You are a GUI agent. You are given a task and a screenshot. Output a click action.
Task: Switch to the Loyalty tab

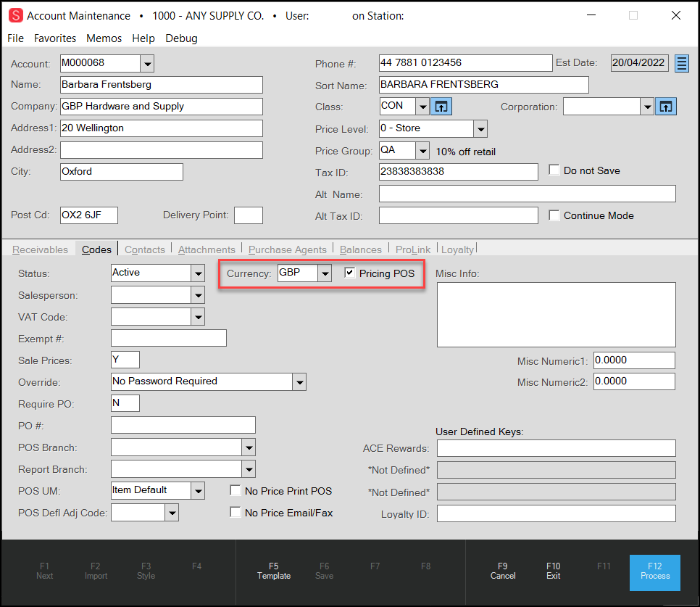point(457,249)
